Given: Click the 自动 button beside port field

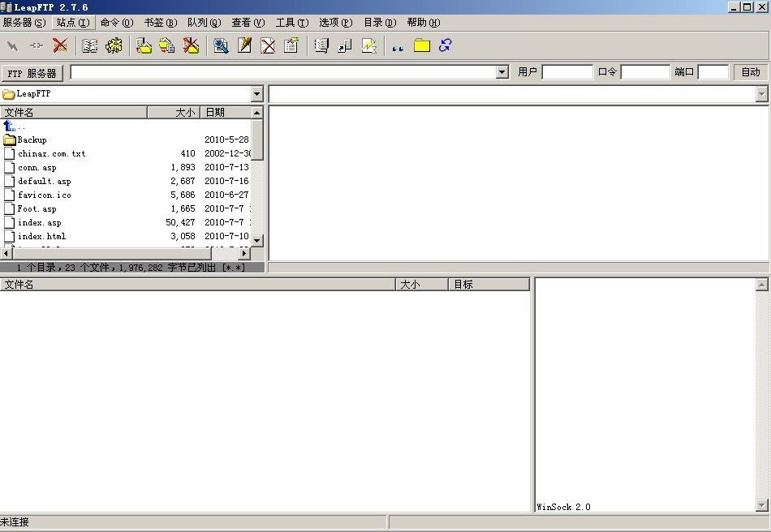Looking at the screenshot, I should (751, 72).
